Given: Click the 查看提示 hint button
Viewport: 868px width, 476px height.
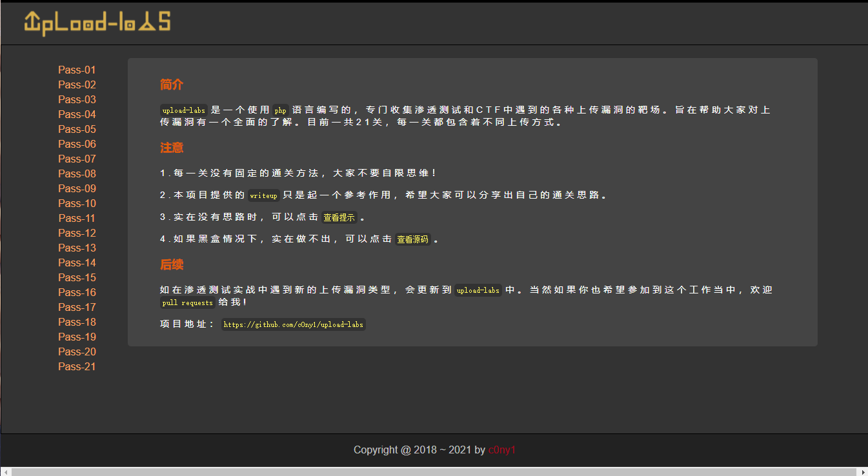Looking at the screenshot, I should click(x=339, y=217).
